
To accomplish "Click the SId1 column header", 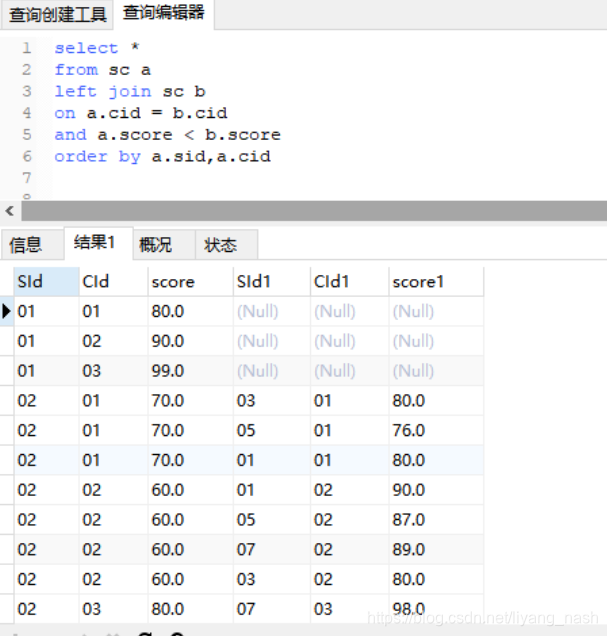I will pyautogui.click(x=272, y=281).
